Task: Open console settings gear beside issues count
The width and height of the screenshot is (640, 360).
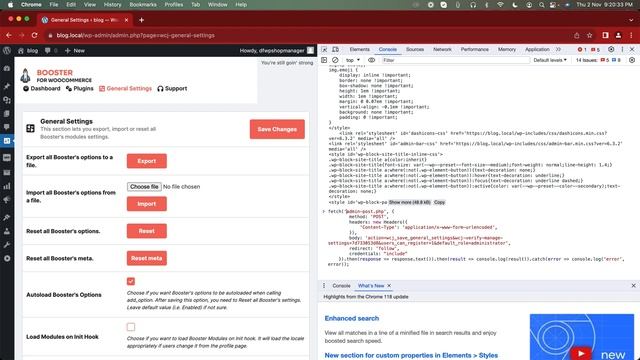Action: coord(632,60)
